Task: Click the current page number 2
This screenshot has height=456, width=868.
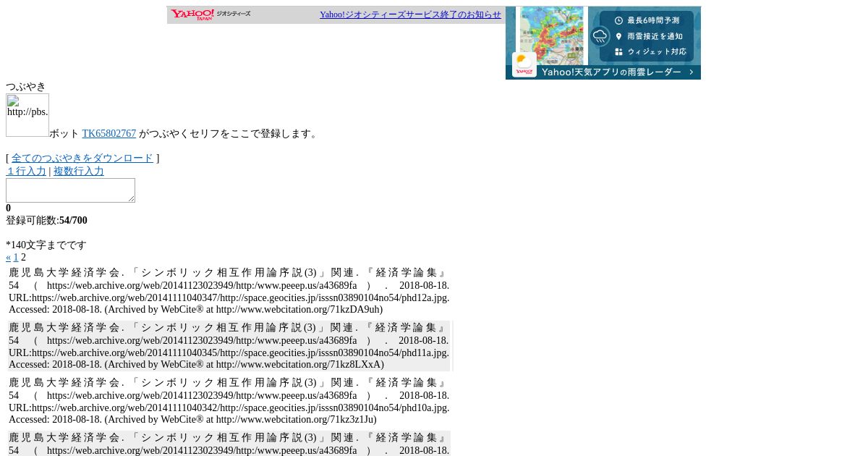Action: point(23,258)
